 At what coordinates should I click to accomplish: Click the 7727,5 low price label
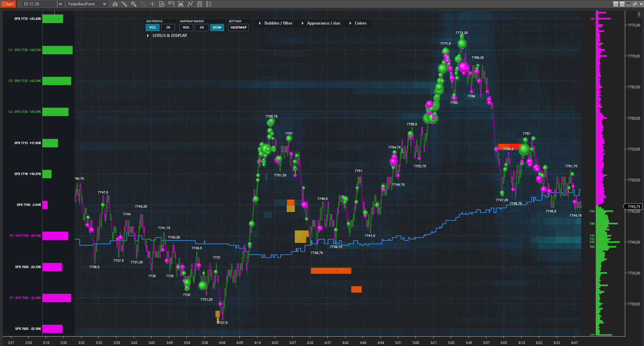[222, 323]
